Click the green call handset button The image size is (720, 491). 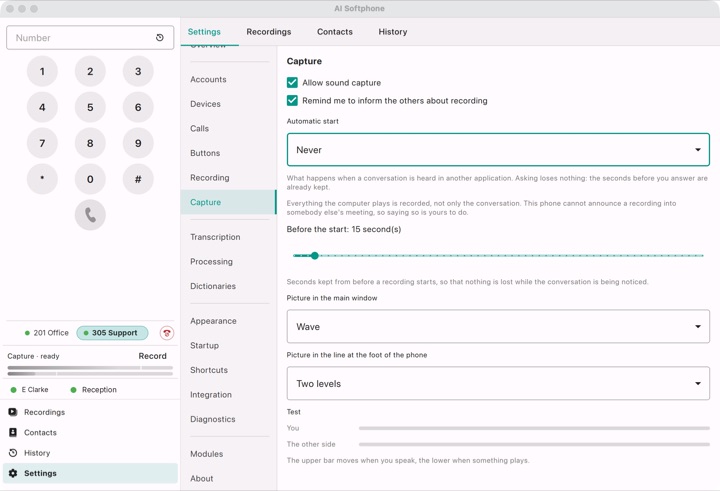[90, 215]
